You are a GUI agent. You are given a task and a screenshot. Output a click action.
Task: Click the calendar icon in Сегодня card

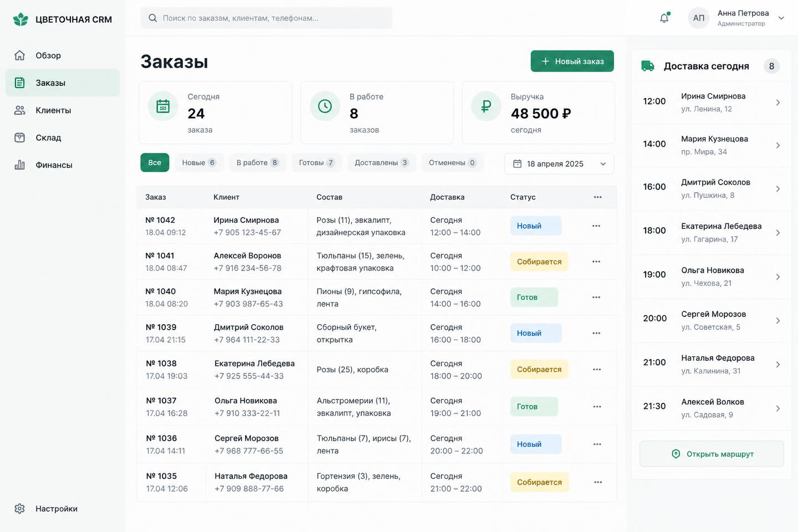click(x=163, y=106)
